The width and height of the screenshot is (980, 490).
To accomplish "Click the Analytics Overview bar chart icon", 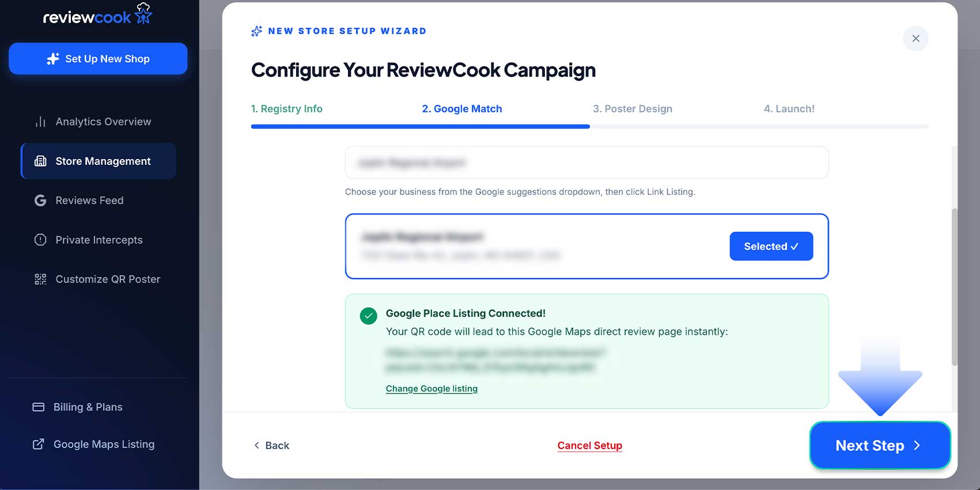I will pos(40,122).
